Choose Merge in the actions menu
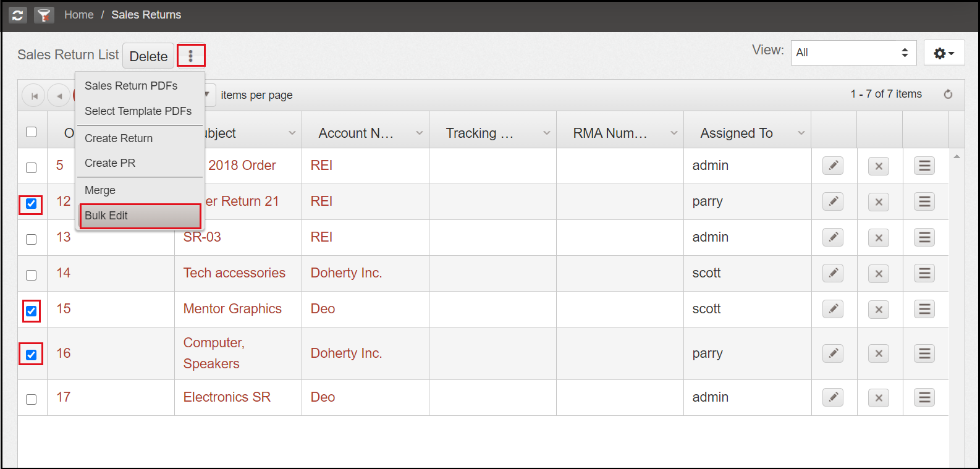This screenshot has height=469, width=980. coord(140,190)
